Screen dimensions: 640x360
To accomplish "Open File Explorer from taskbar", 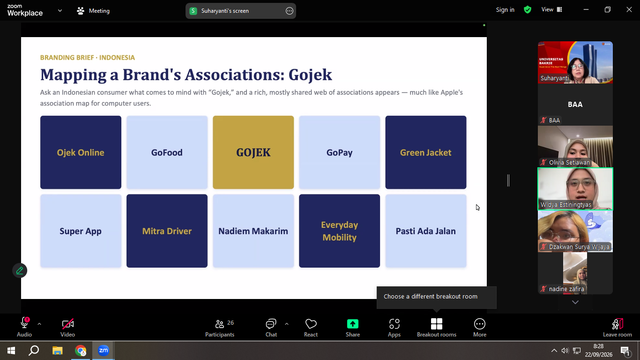I will [57, 351].
